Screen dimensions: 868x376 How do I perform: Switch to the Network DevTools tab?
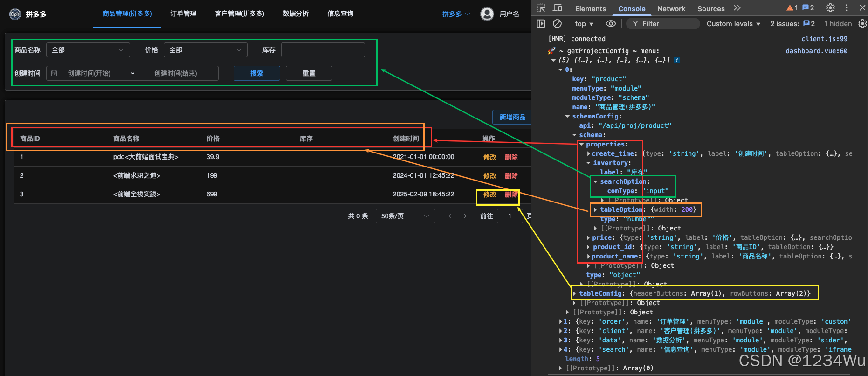click(671, 8)
